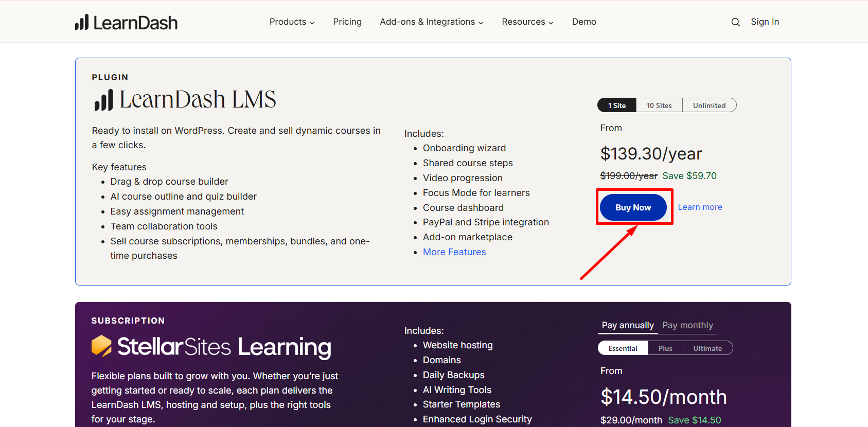Click 'Team collaboration tools' text
This screenshot has width=868, height=427.
pos(164,226)
